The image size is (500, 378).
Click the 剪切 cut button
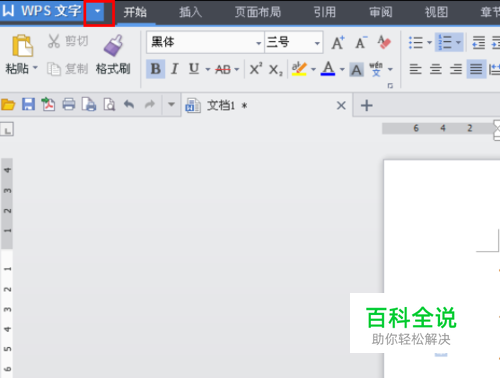[x=68, y=41]
